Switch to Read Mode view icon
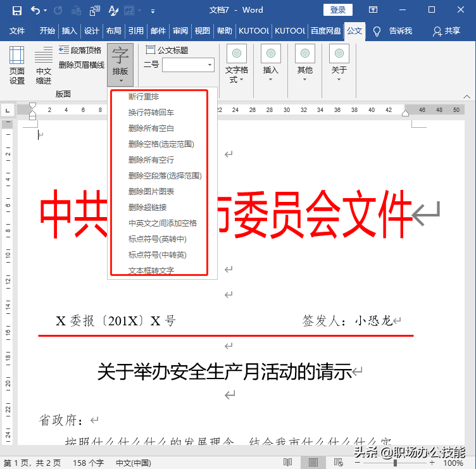Image resolution: width=476 pixels, height=469 pixels. (287, 462)
